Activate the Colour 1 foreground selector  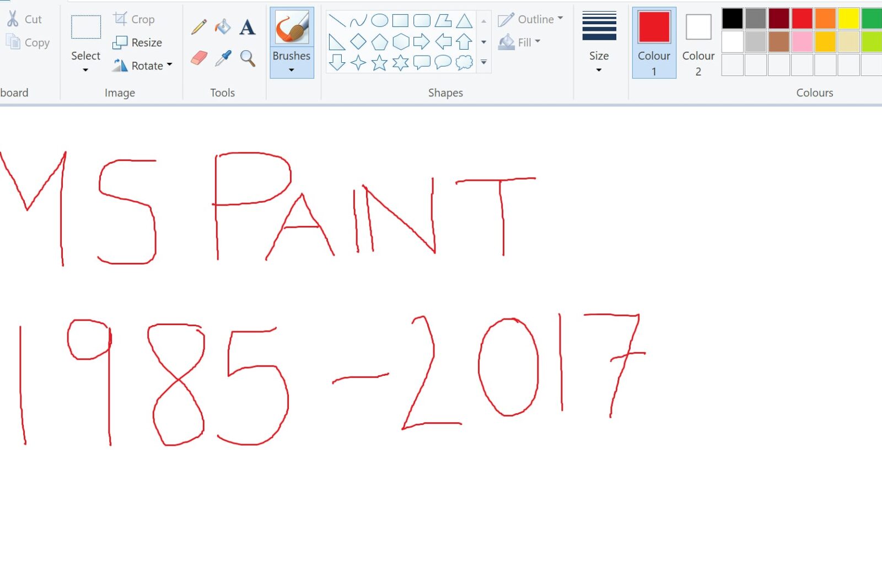654,43
